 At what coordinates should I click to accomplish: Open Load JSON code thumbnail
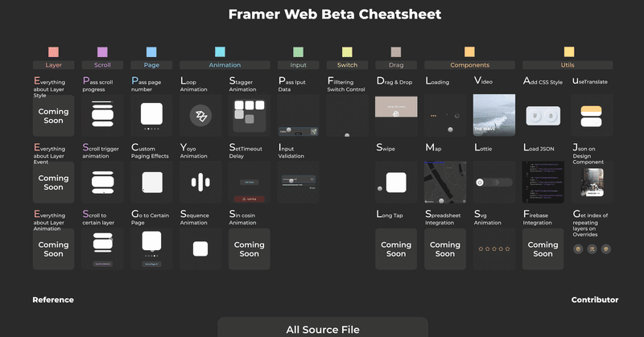tap(543, 183)
